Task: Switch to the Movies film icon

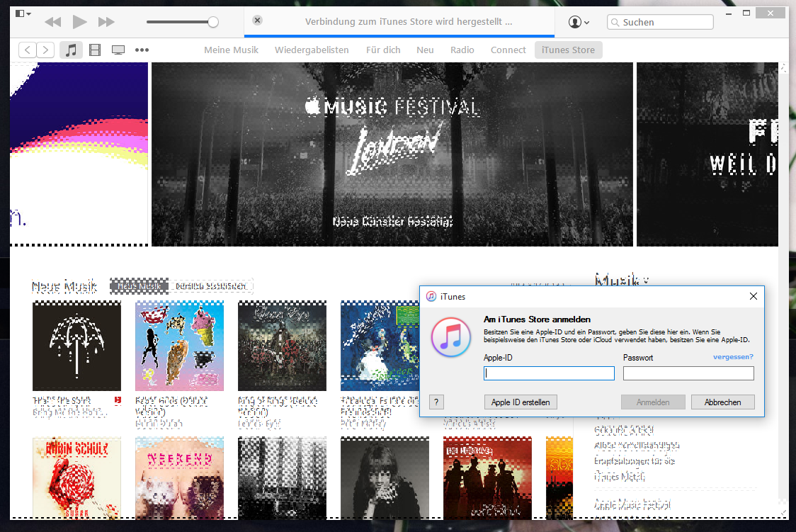Action: tap(95, 50)
